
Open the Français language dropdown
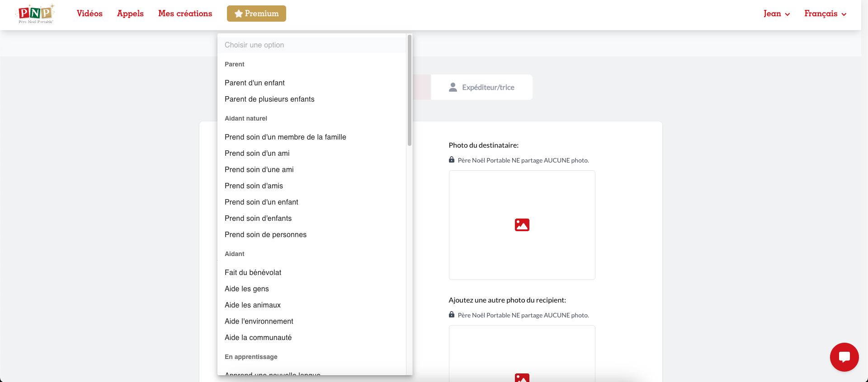click(826, 14)
